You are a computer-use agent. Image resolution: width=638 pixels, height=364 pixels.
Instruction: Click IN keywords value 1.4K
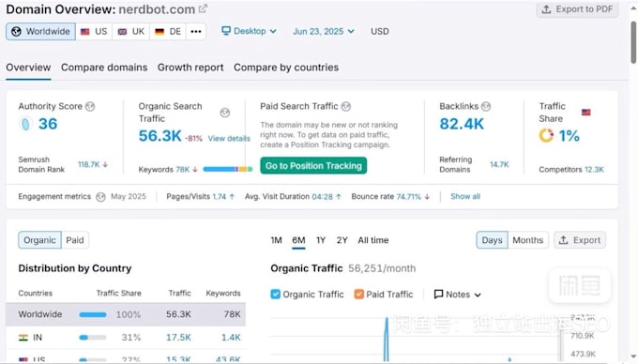click(231, 338)
